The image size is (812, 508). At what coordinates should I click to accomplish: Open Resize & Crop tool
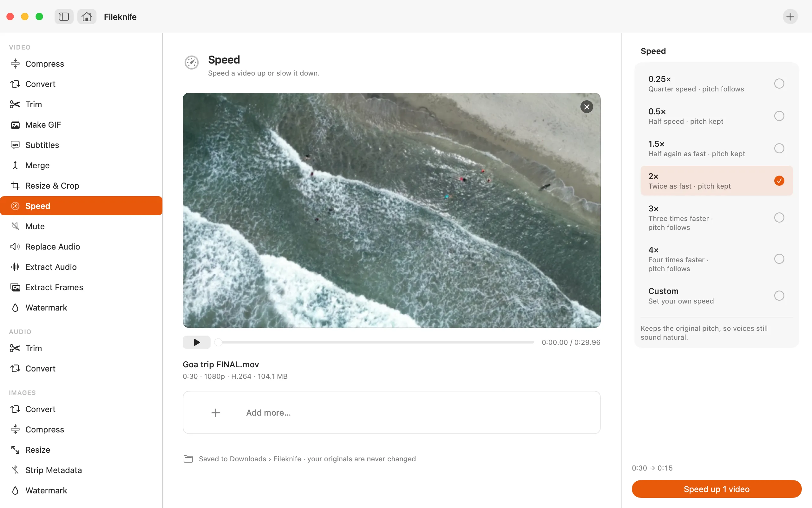click(81, 185)
